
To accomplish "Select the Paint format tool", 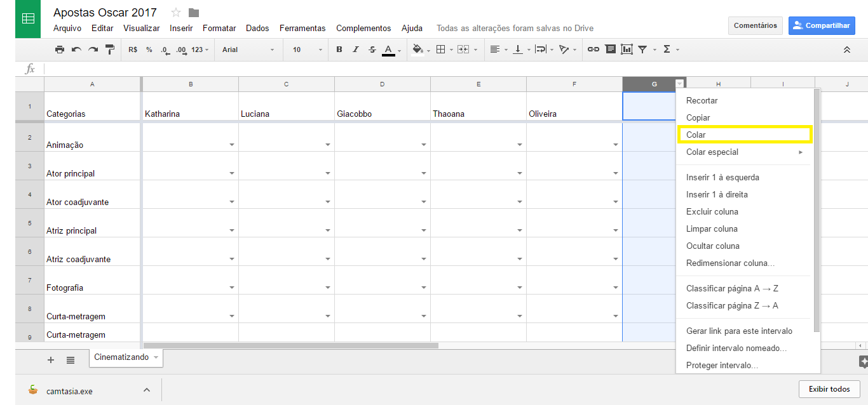I will [109, 50].
